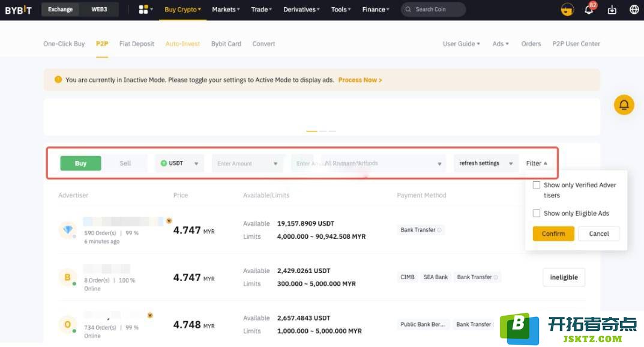Image resolution: width=644 pixels, height=347 pixels.
Task: Go to One-Click Buy tab
Action: coord(64,44)
